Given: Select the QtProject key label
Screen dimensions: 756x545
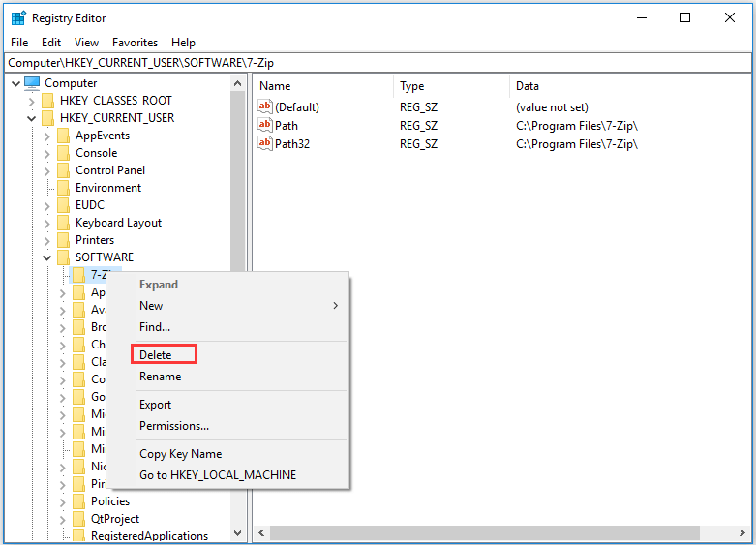Looking at the screenshot, I should pyautogui.click(x=115, y=519).
